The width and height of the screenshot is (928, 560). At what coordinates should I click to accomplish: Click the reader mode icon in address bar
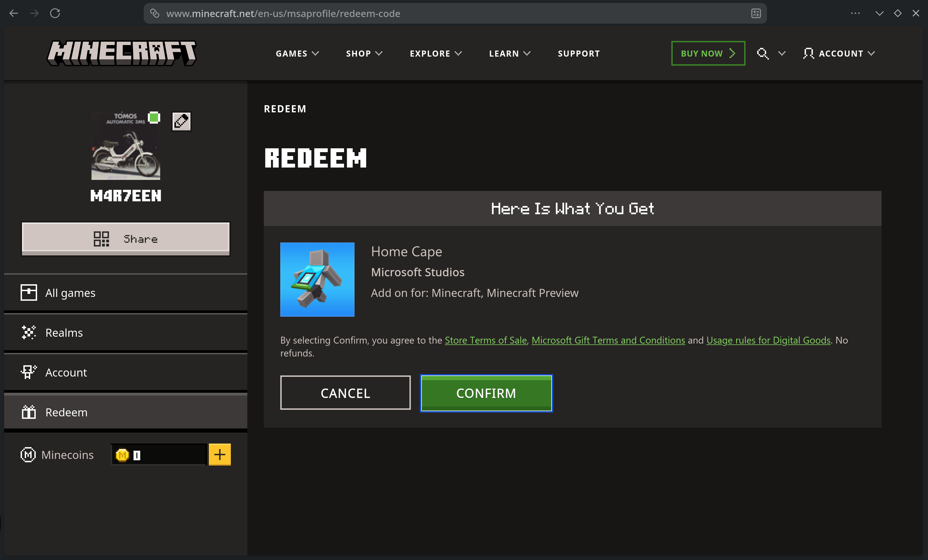pos(756,13)
